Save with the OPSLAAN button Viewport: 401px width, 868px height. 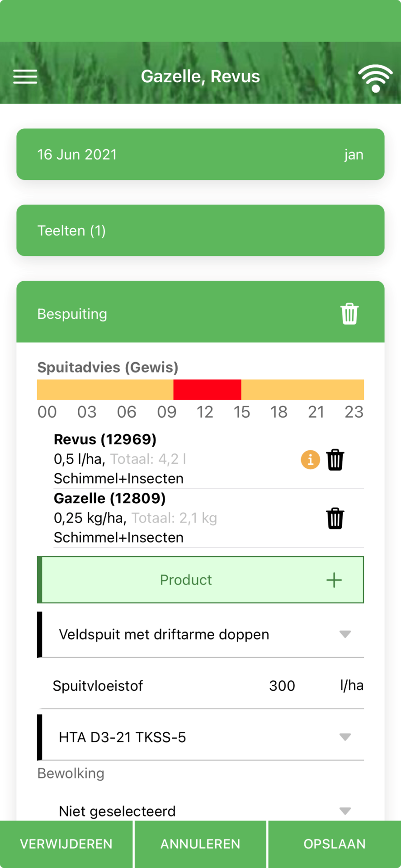[x=335, y=844]
